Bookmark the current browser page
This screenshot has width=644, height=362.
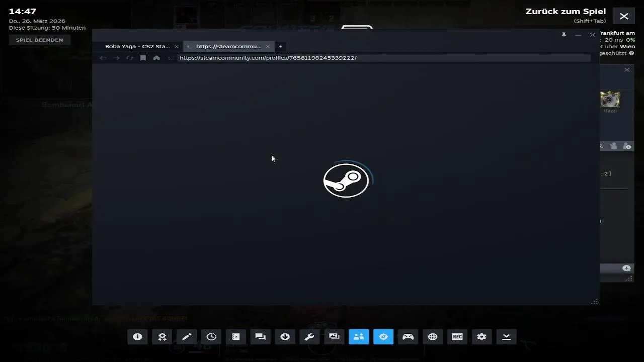pos(143,58)
